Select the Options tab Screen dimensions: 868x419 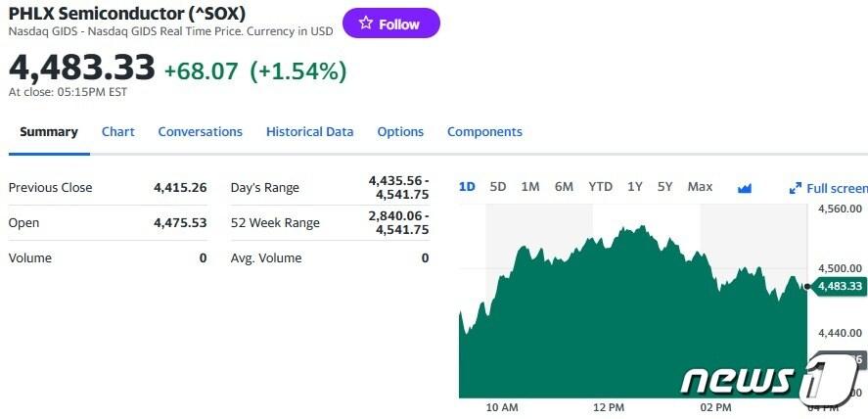pyautogui.click(x=400, y=132)
